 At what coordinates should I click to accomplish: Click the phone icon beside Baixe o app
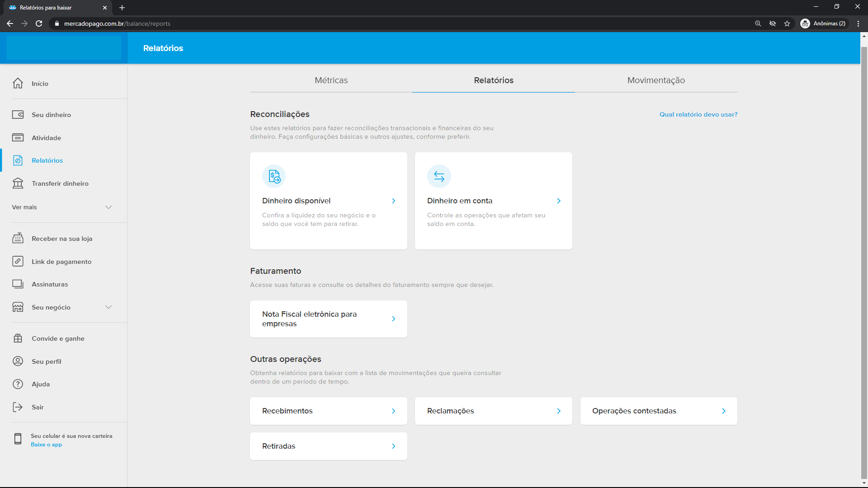pos(18,439)
